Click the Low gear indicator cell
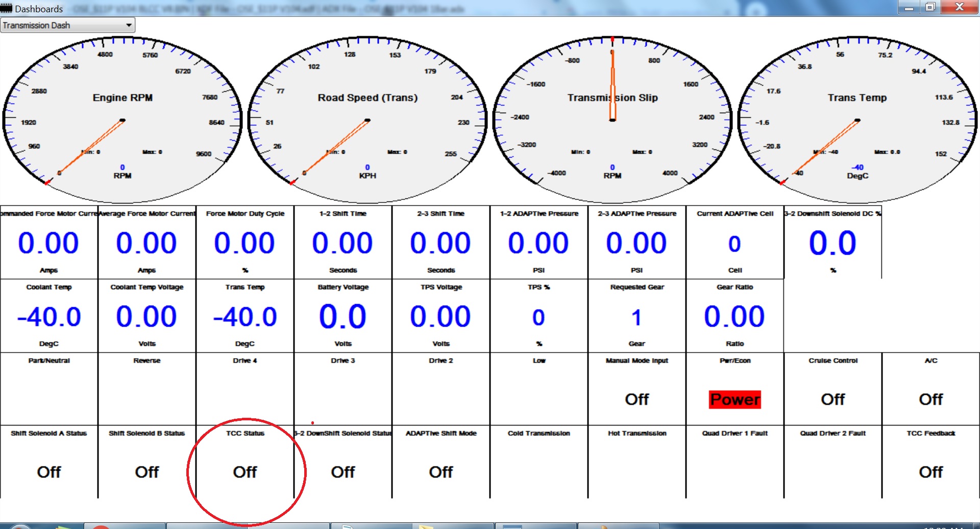This screenshot has height=529, width=980. point(539,389)
